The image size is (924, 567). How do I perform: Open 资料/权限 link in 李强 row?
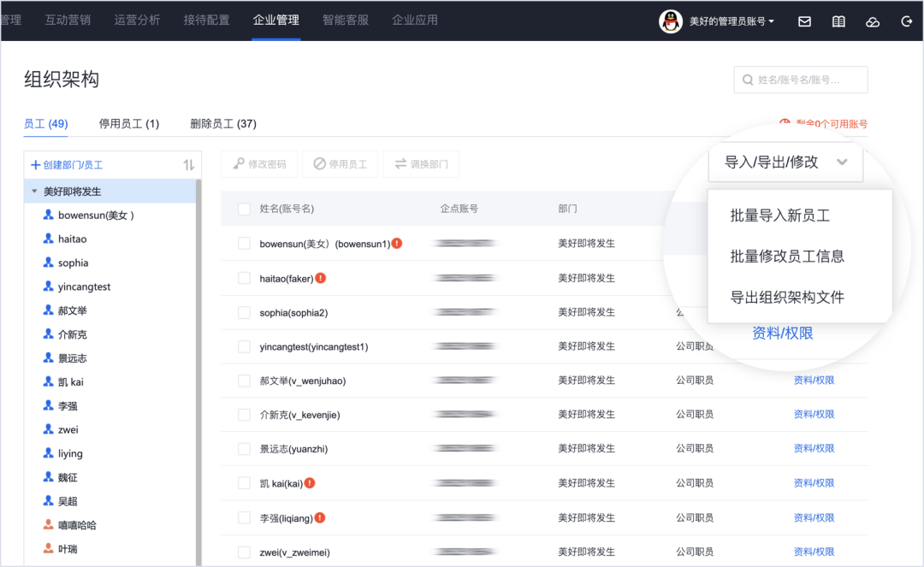click(x=814, y=518)
